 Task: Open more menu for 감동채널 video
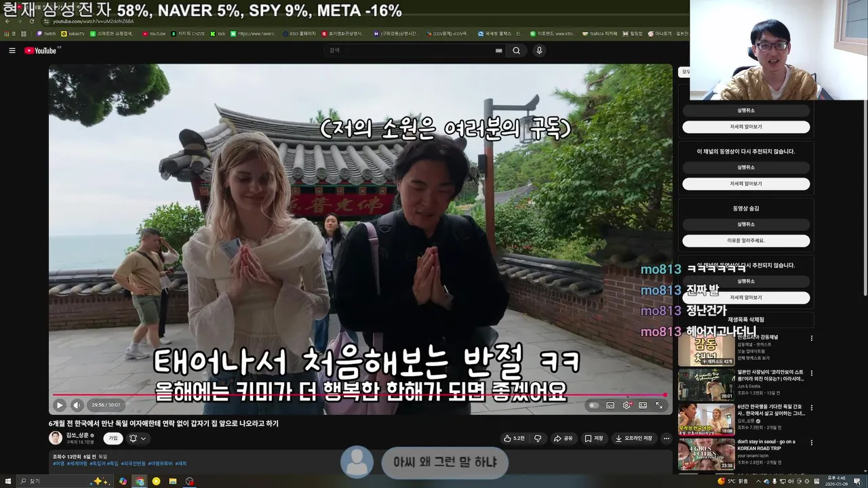coord(811,338)
